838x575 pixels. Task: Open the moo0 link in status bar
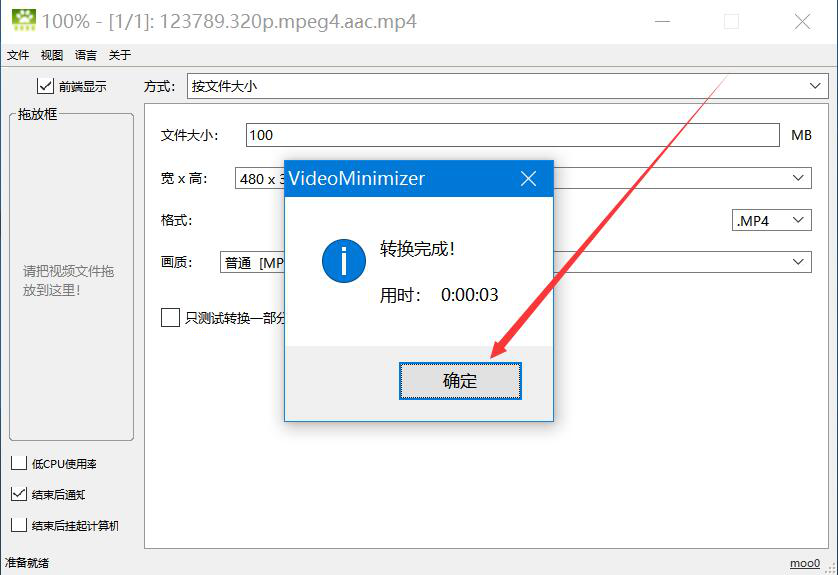point(805,563)
